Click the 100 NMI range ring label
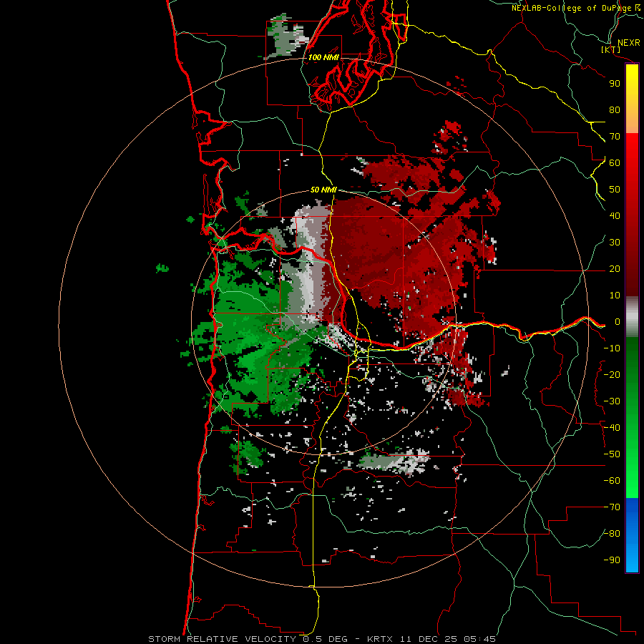The image size is (644, 644). pos(323,57)
